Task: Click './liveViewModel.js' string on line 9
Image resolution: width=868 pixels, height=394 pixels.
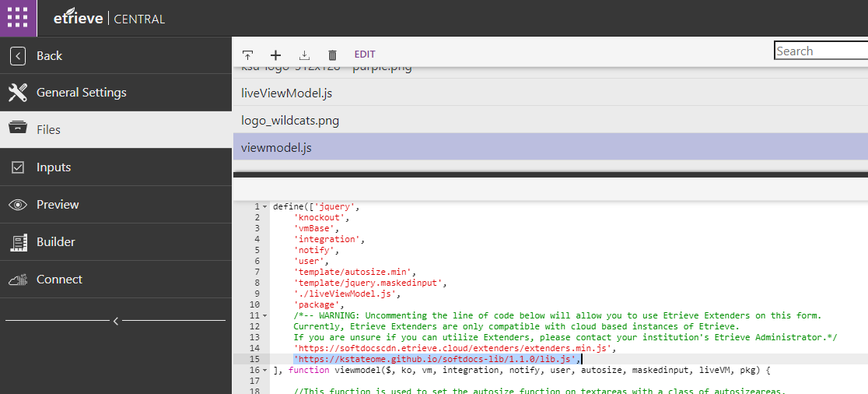Action: 345,294
